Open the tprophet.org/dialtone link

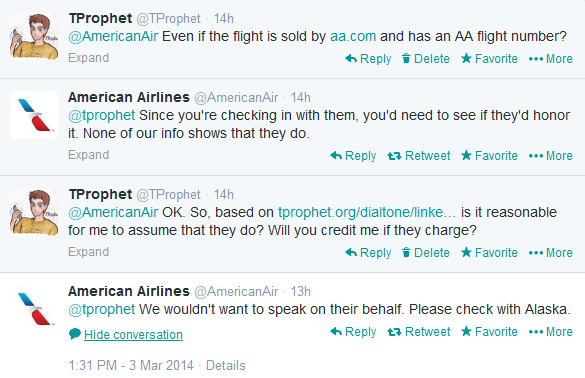(x=367, y=212)
